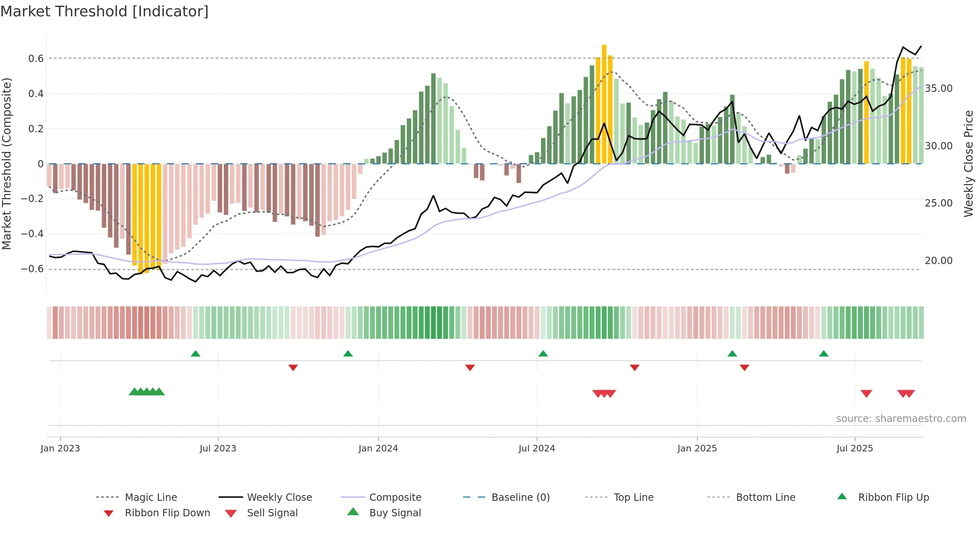Toggle the Bottom Line legend entry

pos(751,497)
